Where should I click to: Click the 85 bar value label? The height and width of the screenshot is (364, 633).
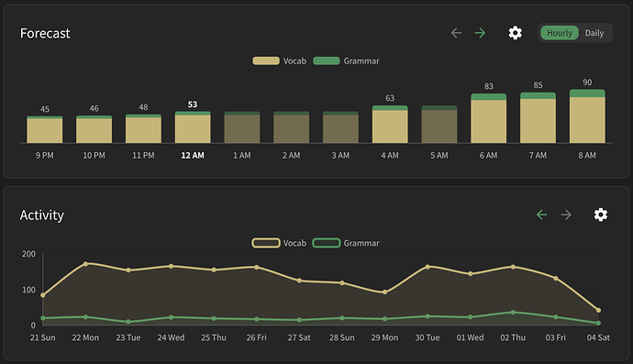[x=538, y=85]
